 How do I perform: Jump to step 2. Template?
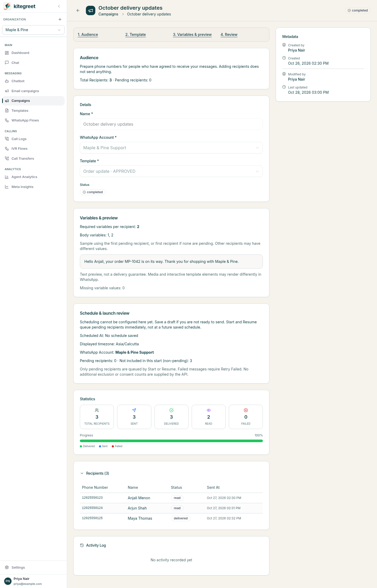(x=136, y=35)
